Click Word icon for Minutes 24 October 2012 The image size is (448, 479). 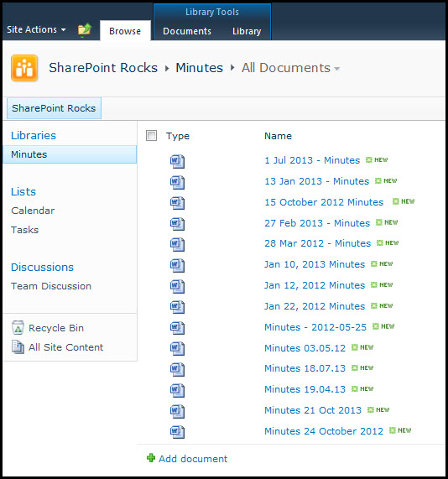click(x=177, y=432)
